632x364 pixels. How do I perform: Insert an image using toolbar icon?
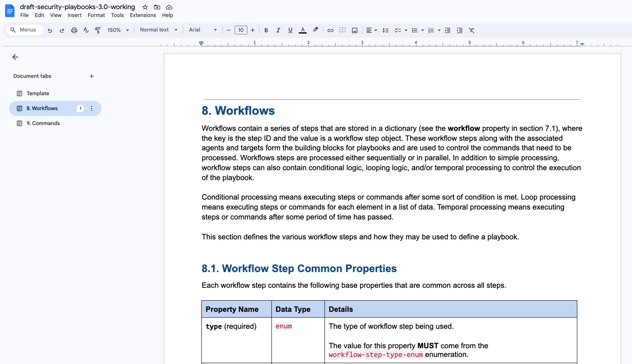(x=355, y=30)
